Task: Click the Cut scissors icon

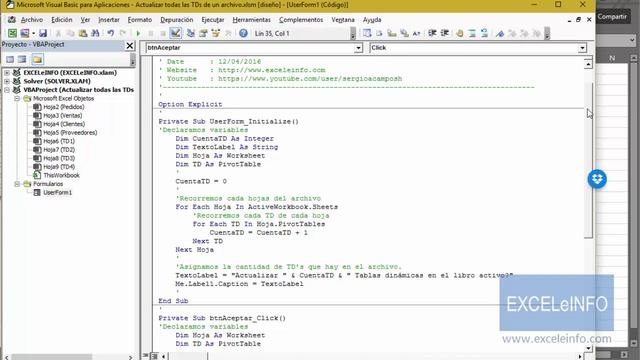Action: [58, 33]
